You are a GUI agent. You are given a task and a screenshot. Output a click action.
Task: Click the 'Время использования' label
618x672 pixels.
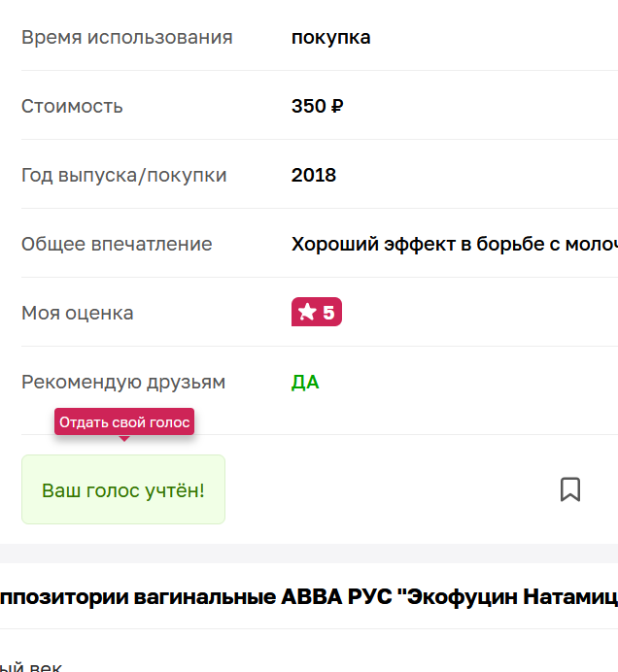[x=126, y=38]
